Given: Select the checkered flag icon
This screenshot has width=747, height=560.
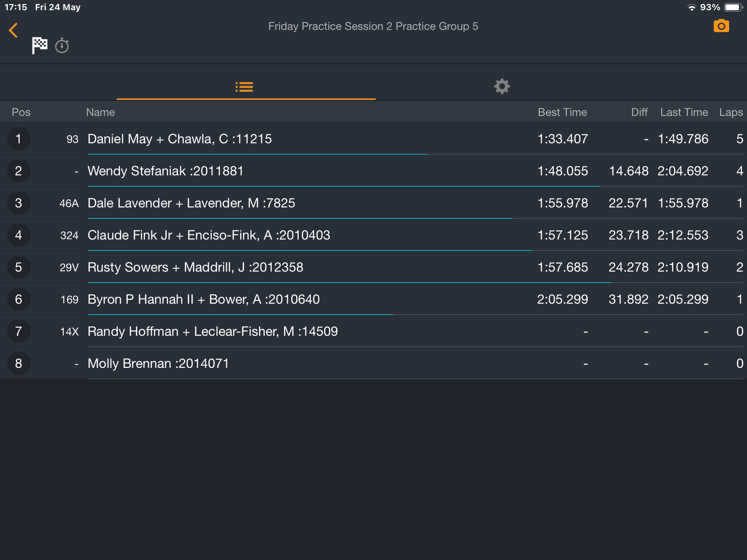Looking at the screenshot, I should (39, 46).
